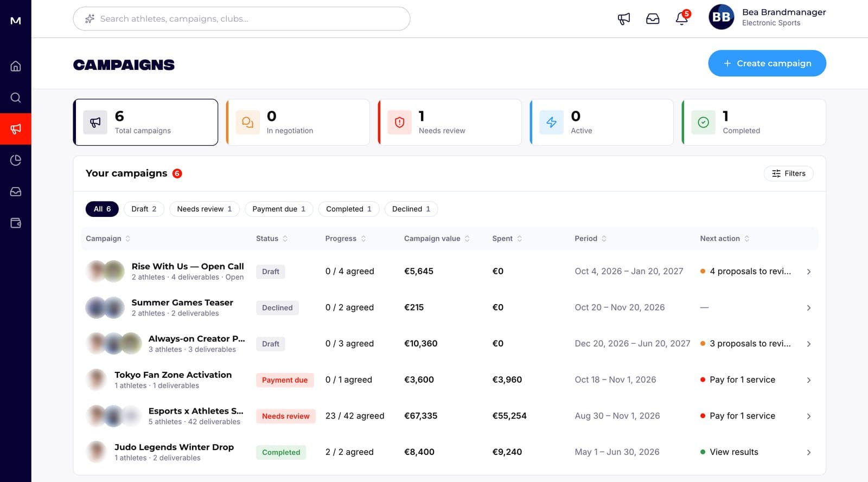Open Esports x Athletes row chevron
Image resolution: width=868 pixels, height=482 pixels.
tap(808, 416)
